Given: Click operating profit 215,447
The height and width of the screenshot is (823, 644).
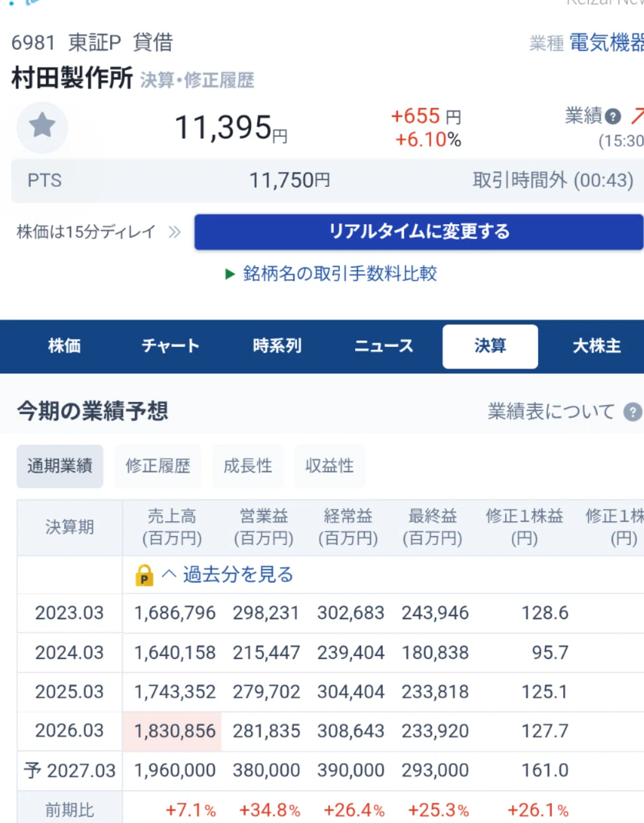Looking at the screenshot, I should pyautogui.click(x=266, y=653).
